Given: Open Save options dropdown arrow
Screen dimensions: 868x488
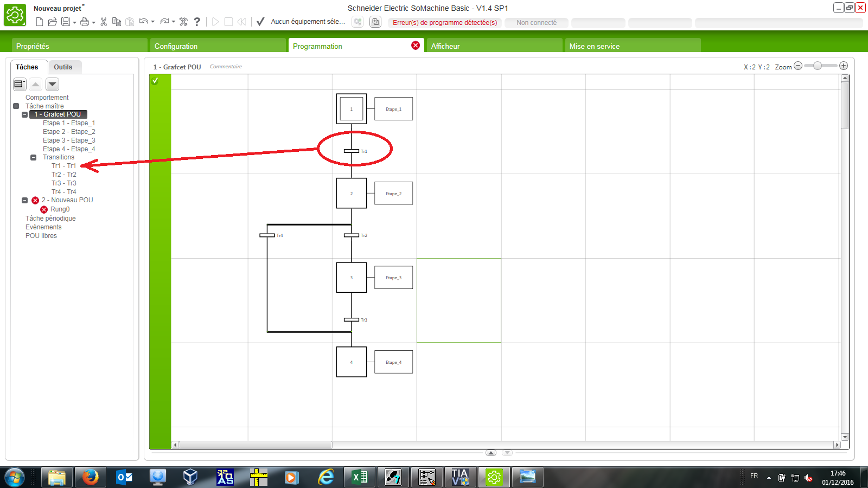Looking at the screenshot, I should (74, 22).
